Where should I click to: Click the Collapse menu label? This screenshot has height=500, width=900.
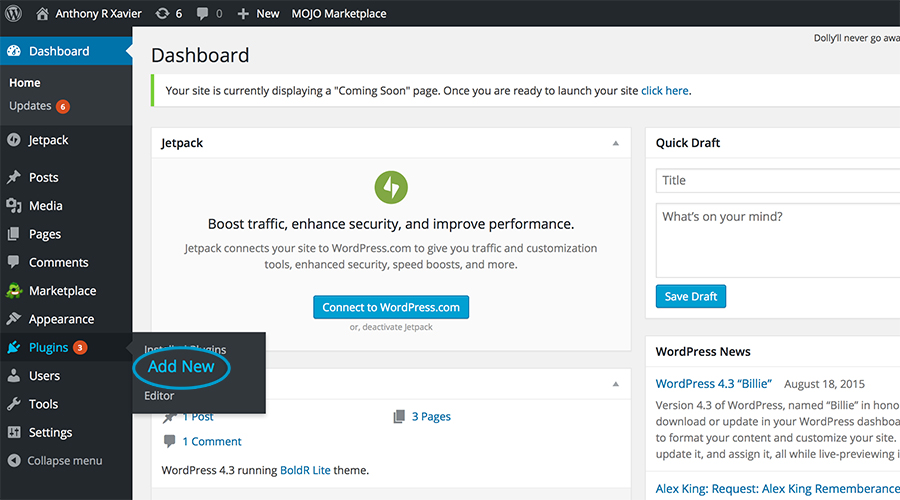coord(65,460)
